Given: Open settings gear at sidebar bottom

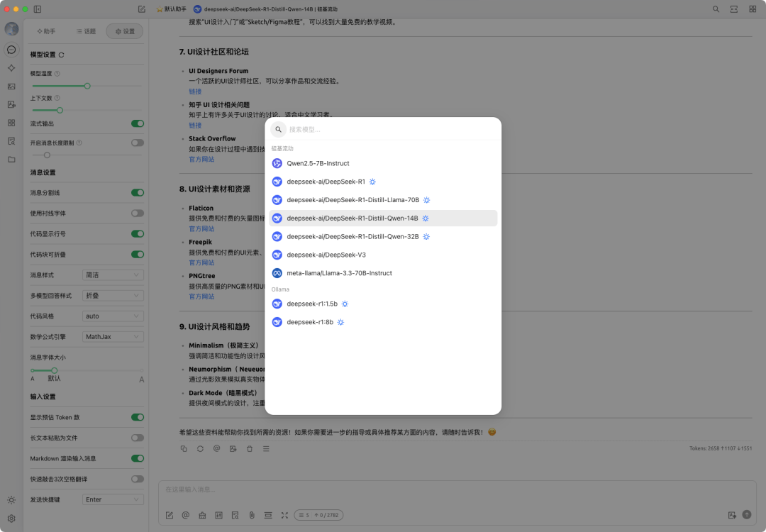Looking at the screenshot, I should pos(11,519).
